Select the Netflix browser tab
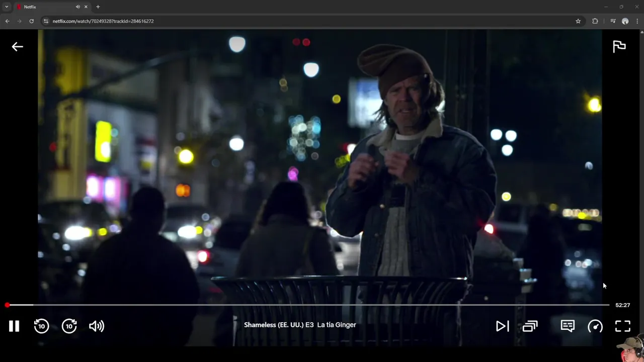 pyautogui.click(x=52, y=7)
